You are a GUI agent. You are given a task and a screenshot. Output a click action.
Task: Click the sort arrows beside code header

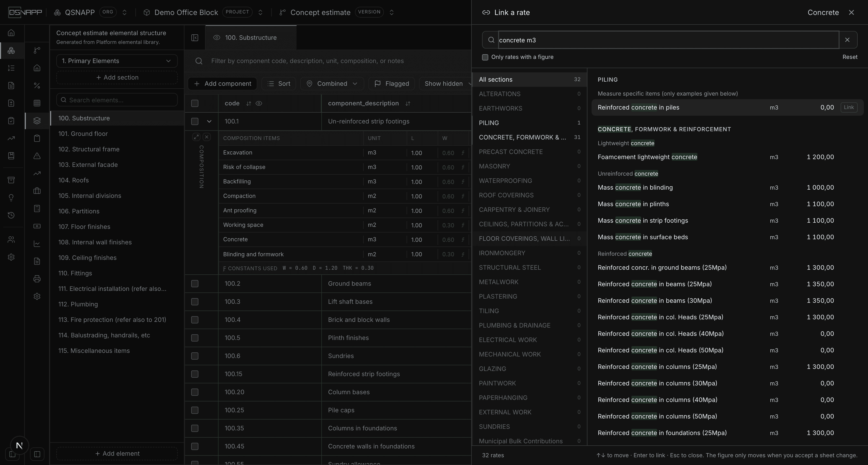point(249,103)
